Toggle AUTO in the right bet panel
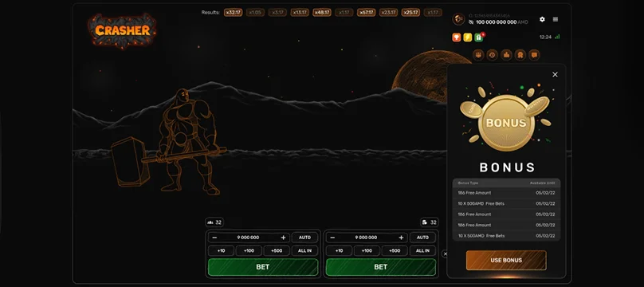Screen dimensions: 644x287 (422, 238)
